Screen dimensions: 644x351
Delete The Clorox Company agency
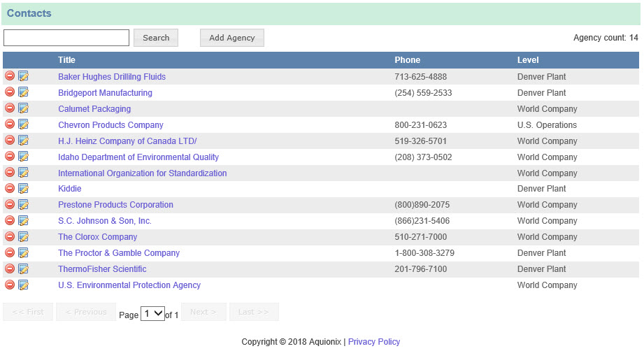click(10, 236)
